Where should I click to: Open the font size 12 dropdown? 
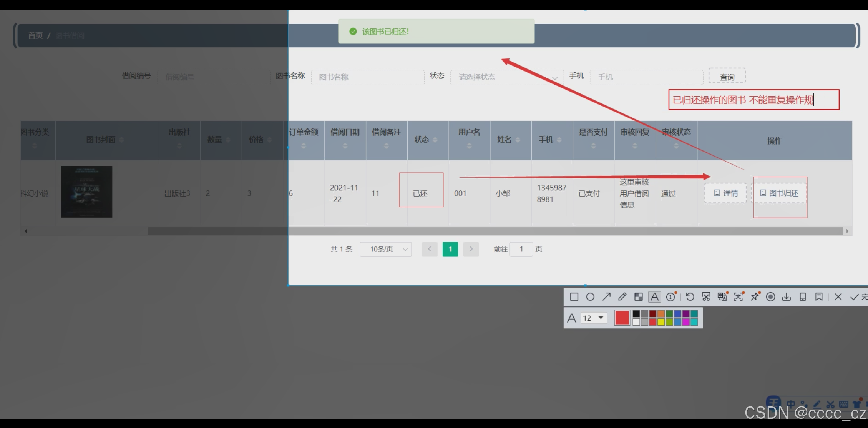(594, 318)
